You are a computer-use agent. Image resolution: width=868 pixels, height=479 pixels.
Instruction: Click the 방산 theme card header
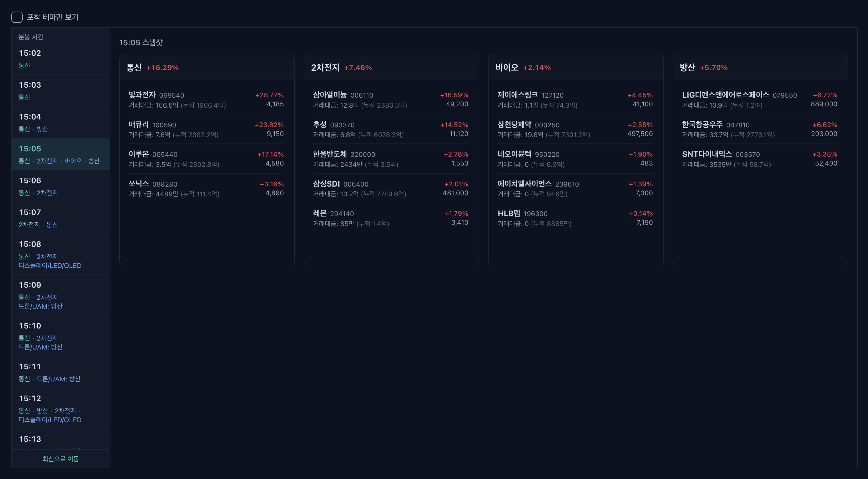tap(760, 68)
